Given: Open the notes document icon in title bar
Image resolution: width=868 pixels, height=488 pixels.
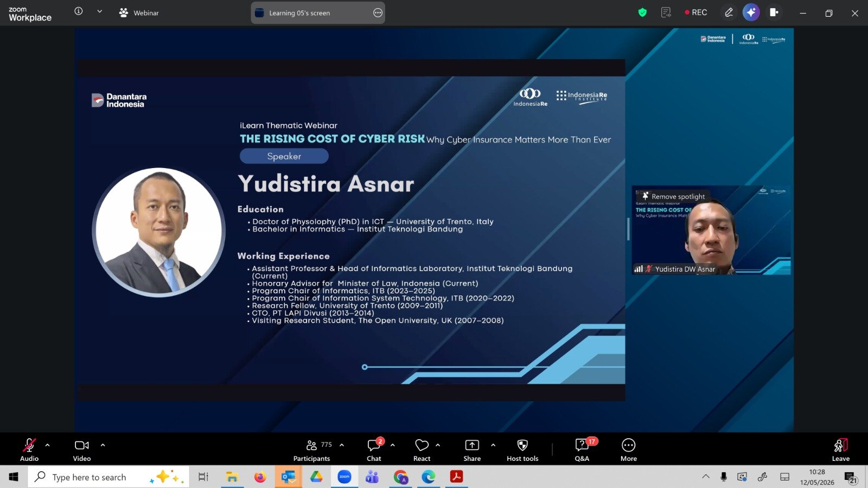Looking at the screenshot, I should click(x=666, y=12).
